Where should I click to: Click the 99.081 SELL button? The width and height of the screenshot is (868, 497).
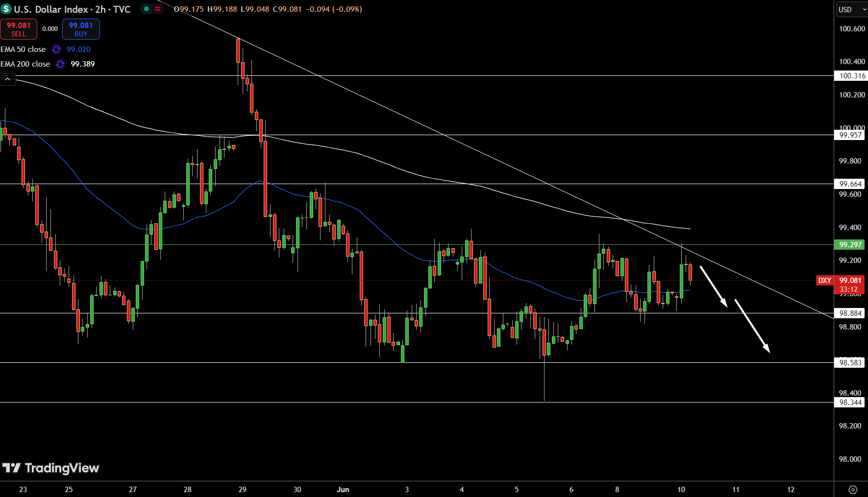point(19,29)
